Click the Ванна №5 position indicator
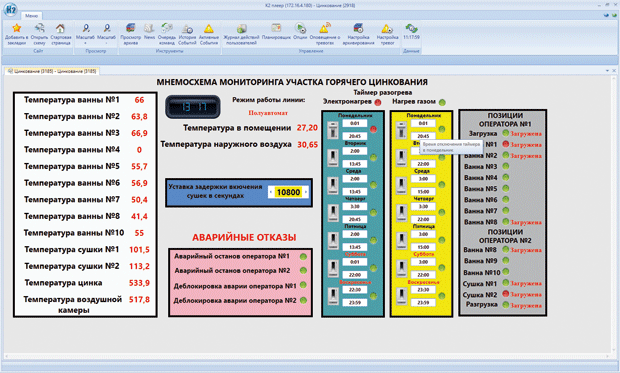 coord(505,188)
